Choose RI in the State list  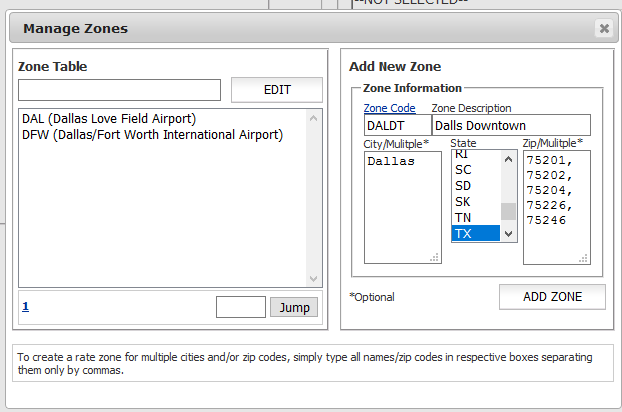tap(476, 156)
